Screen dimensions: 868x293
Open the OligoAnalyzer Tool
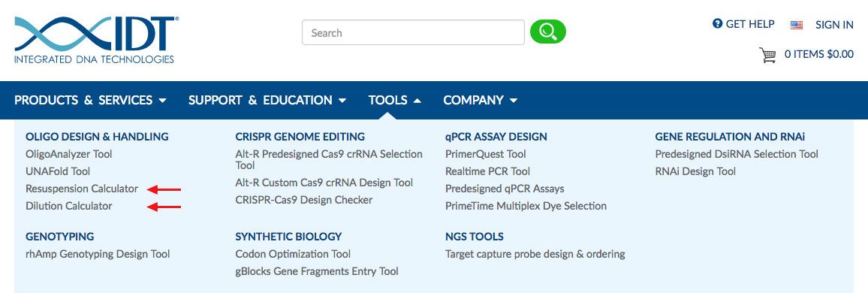(68, 154)
